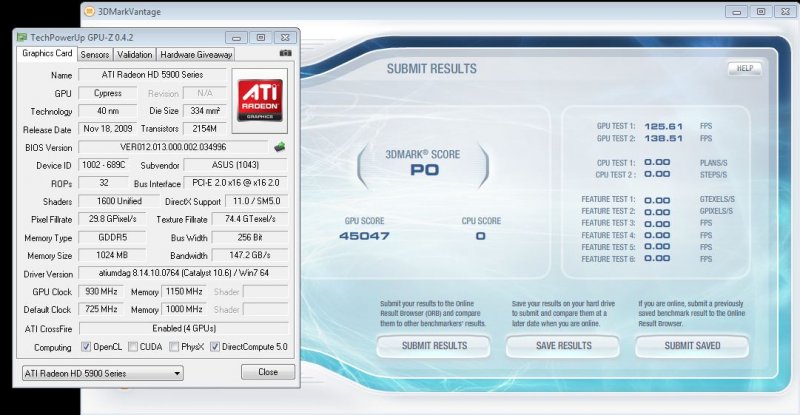
Task: Click the Pixel Fillrate value 29.8 GPixel/s
Action: coord(112,219)
